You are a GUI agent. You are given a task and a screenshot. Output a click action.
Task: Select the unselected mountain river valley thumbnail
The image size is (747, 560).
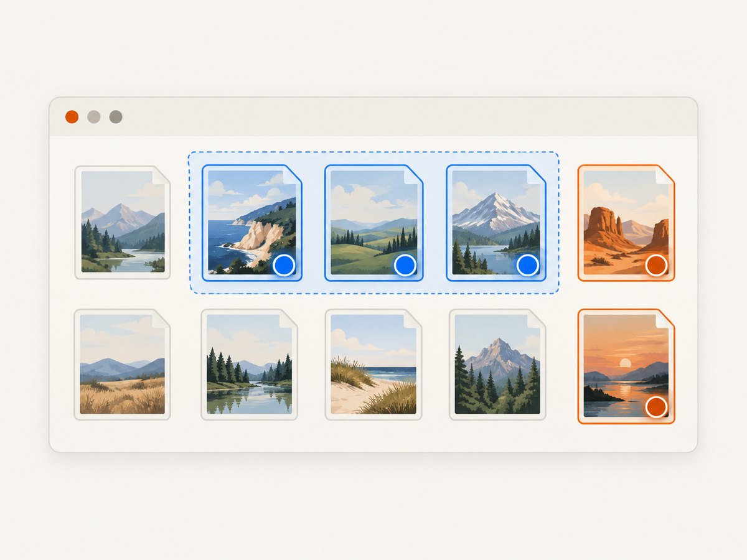[x=123, y=222]
